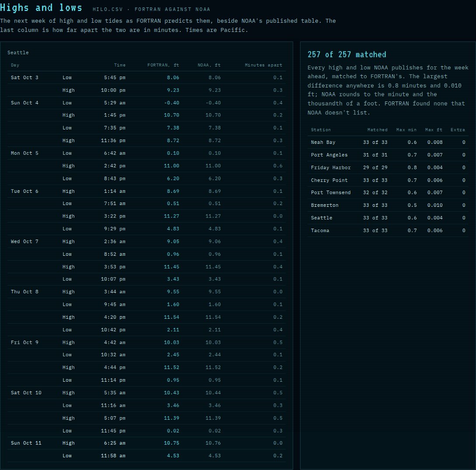Click the 'Matched' column header
The image size is (476, 470).
pyautogui.click(x=377, y=129)
